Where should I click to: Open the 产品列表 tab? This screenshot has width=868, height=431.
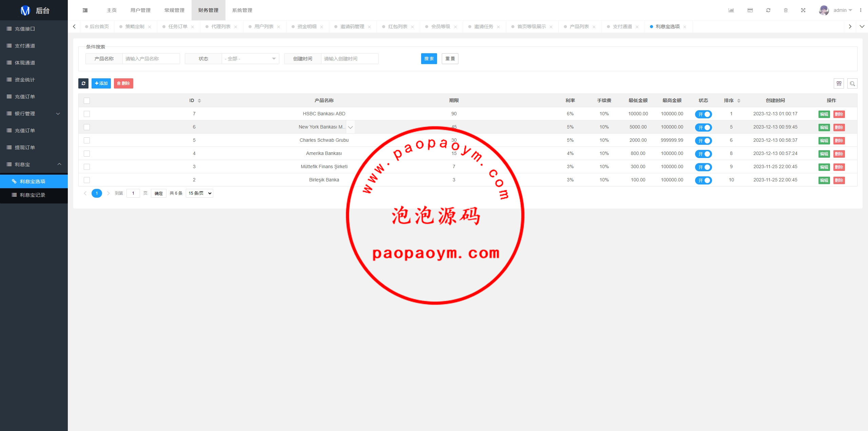tap(579, 26)
